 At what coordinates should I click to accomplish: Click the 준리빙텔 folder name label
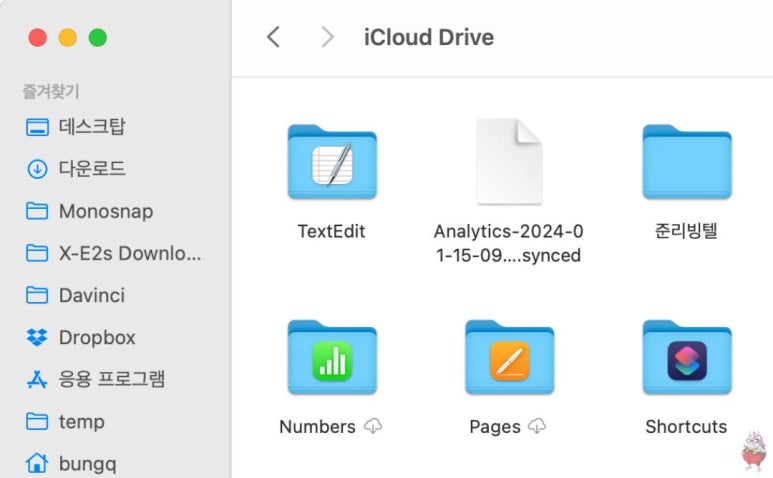[x=686, y=231]
